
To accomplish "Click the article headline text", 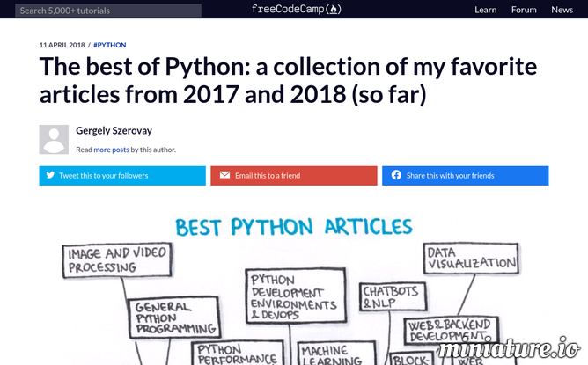I will pyautogui.click(x=288, y=80).
